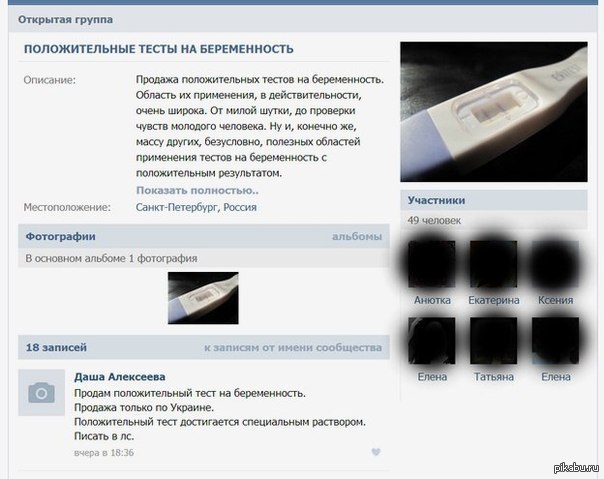Screen dimensions: 604x479
Task: Open the альбомы link
Action: [357, 237]
